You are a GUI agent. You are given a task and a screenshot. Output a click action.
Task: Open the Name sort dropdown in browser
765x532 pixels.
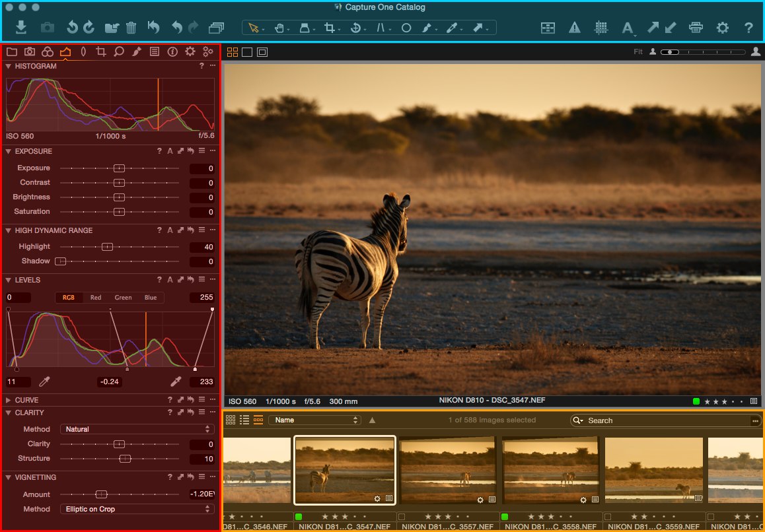pyautogui.click(x=314, y=420)
